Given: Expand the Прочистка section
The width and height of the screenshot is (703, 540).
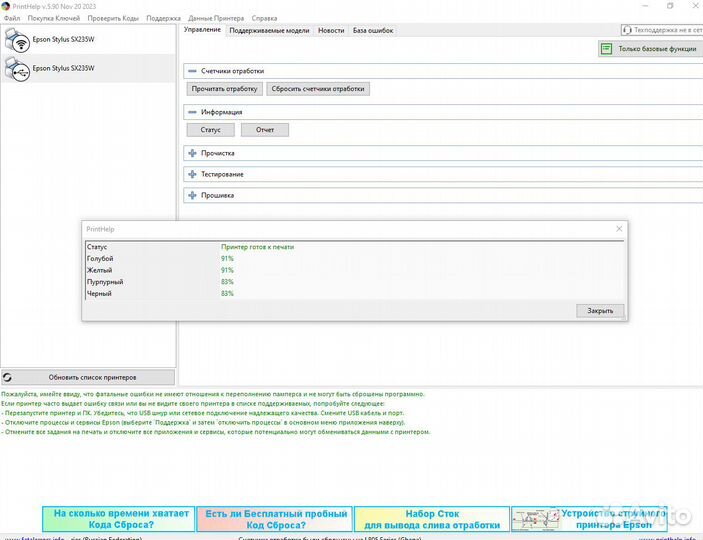Looking at the screenshot, I should click(192, 153).
